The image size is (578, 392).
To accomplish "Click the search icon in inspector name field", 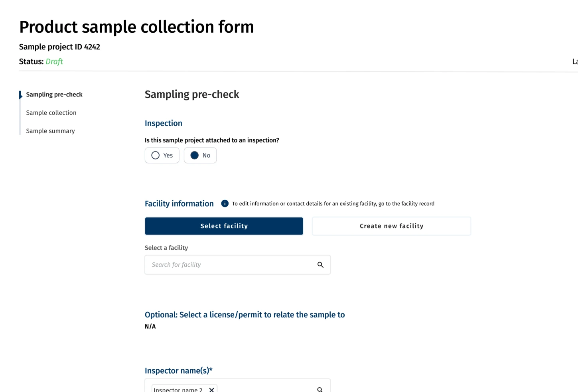I will point(319,389).
